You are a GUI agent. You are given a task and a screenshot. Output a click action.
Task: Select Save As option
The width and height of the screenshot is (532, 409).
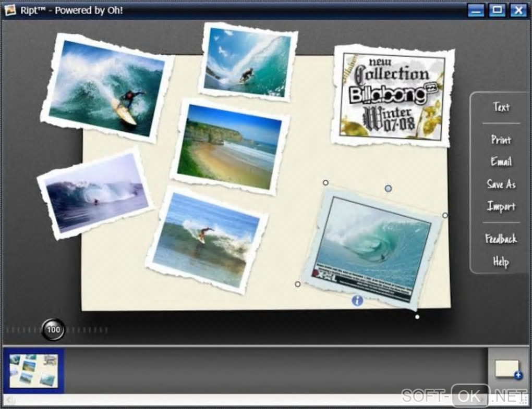(501, 184)
